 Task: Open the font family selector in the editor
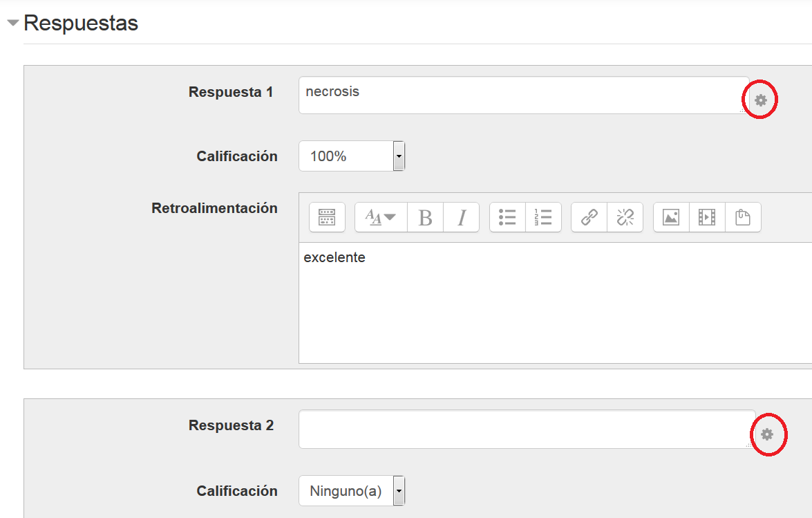point(381,216)
